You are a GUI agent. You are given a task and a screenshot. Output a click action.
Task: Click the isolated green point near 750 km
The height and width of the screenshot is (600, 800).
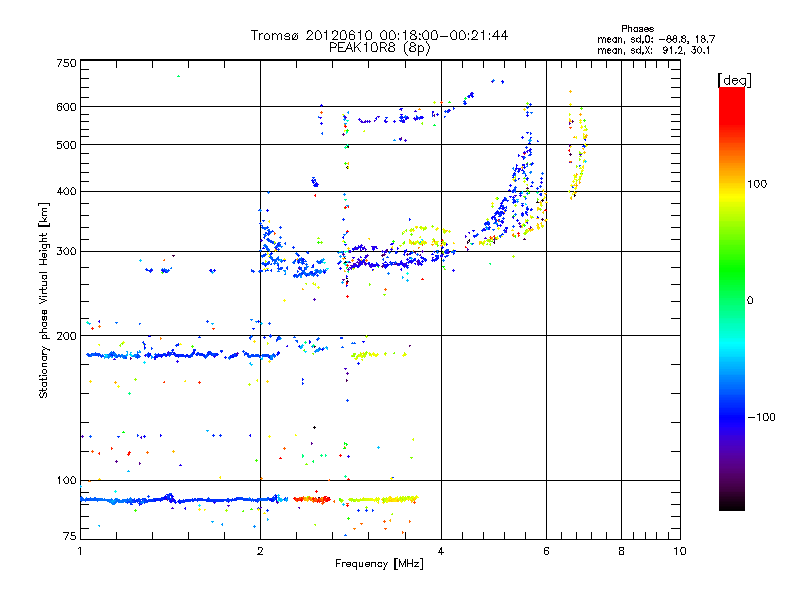(x=178, y=76)
